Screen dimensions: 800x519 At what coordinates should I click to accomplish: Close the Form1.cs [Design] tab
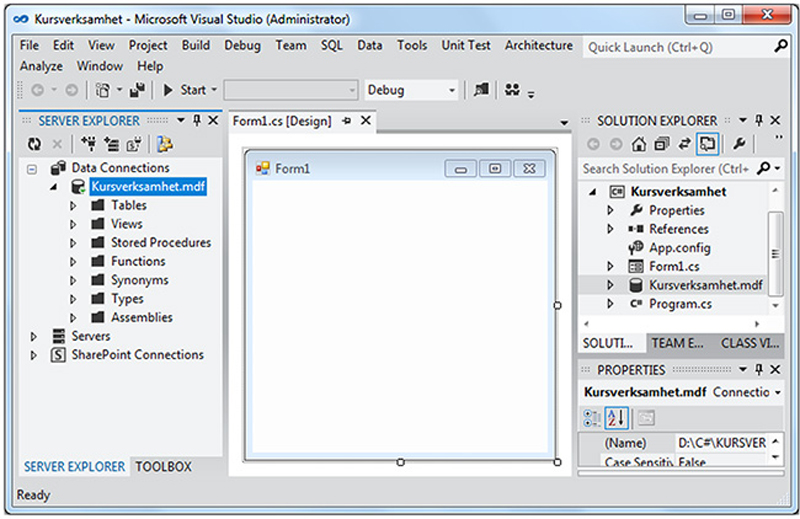366,121
